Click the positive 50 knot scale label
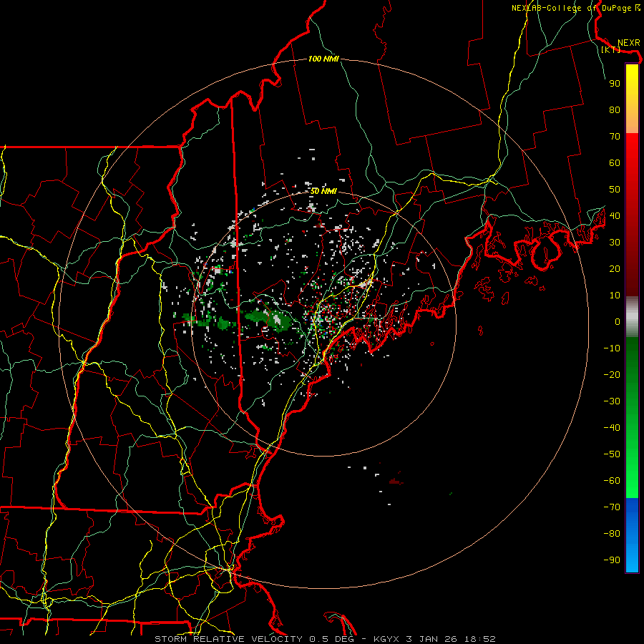Image resolution: width=644 pixels, height=644 pixels. pos(615,190)
